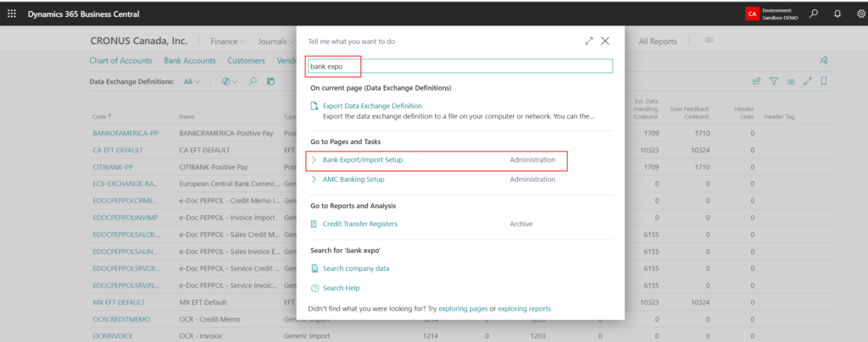
Task: Click the Share icon on list toolbar
Action: point(757,81)
